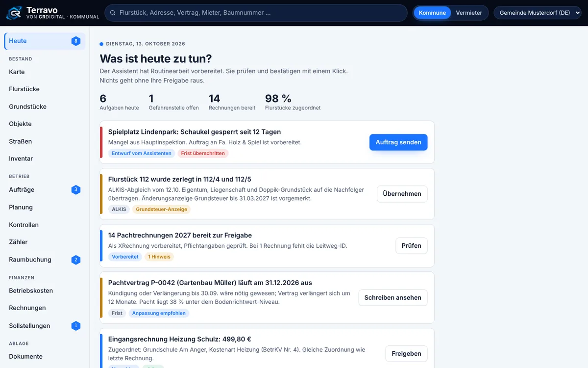Show the Inventar page
588x368 pixels.
coord(45,158)
